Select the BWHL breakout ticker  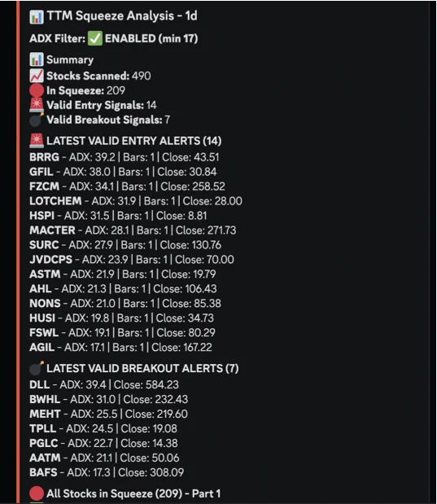tap(45, 400)
